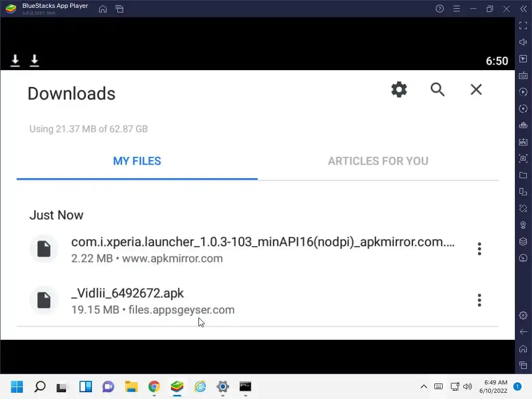Tap first download notification arrow in status bar
Viewport: 532px width, 399px height.
[15, 60]
